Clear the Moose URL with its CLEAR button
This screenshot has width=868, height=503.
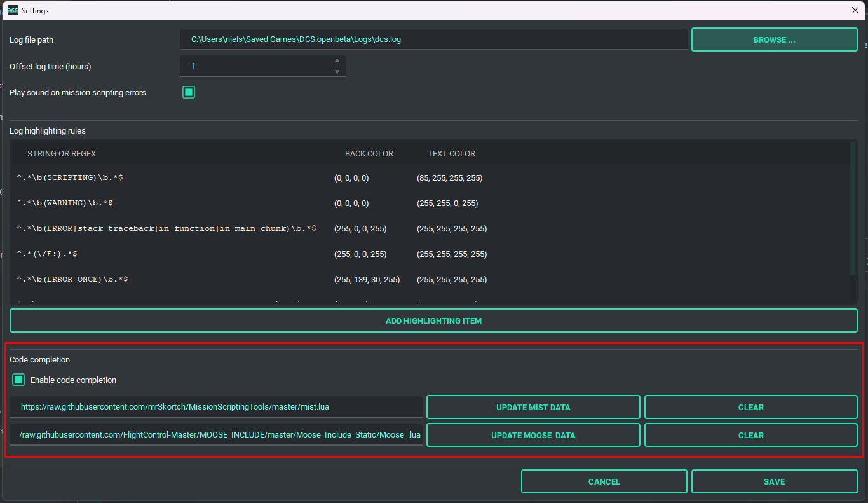(750, 435)
